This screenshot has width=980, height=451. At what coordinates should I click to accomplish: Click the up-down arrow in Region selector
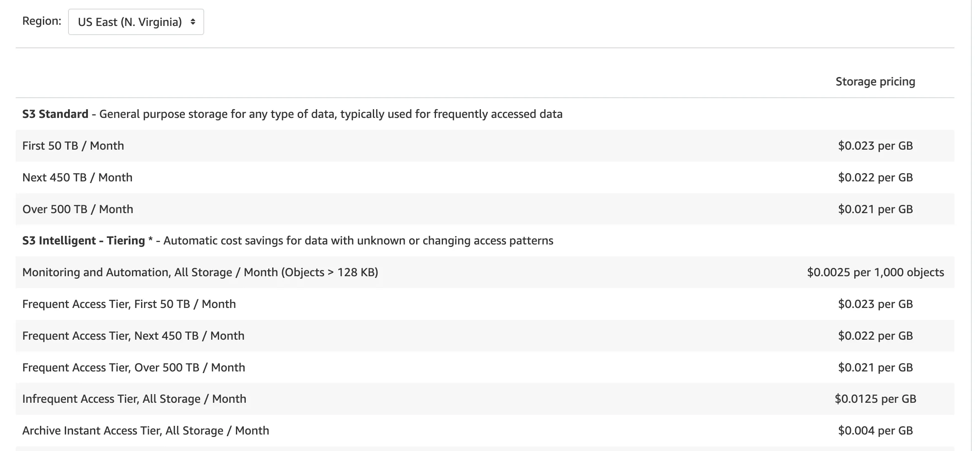click(193, 22)
